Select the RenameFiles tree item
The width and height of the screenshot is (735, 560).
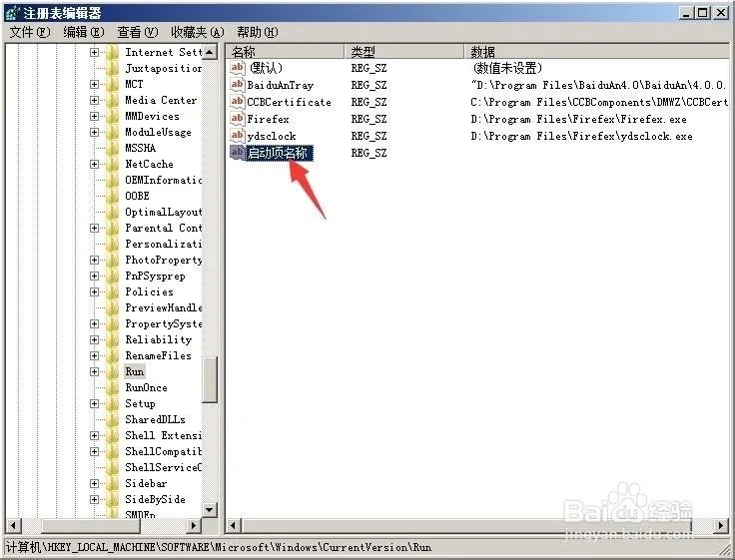click(x=159, y=355)
